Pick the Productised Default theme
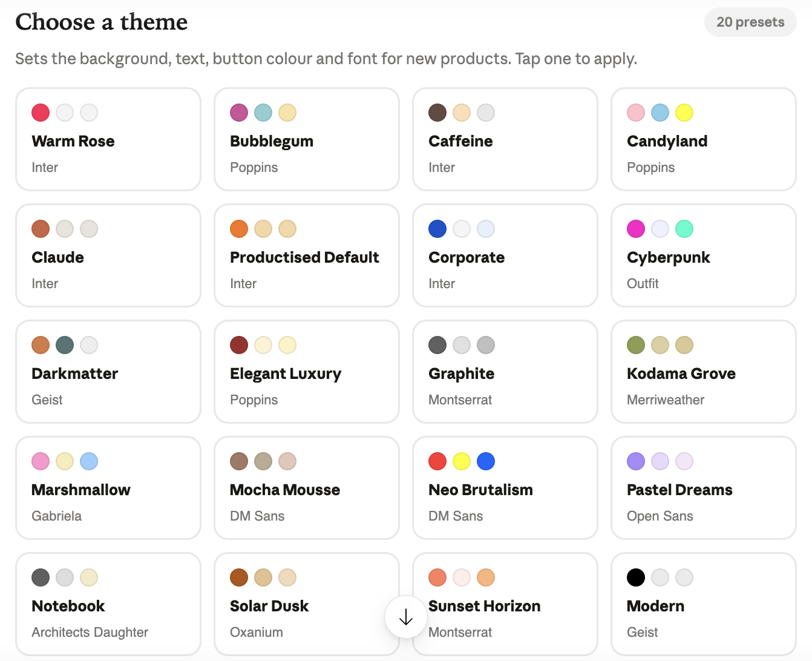 (307, 255)
